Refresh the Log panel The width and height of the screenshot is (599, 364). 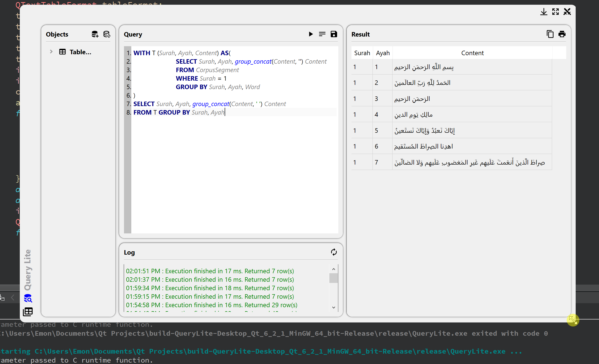(x=334, y=252)
